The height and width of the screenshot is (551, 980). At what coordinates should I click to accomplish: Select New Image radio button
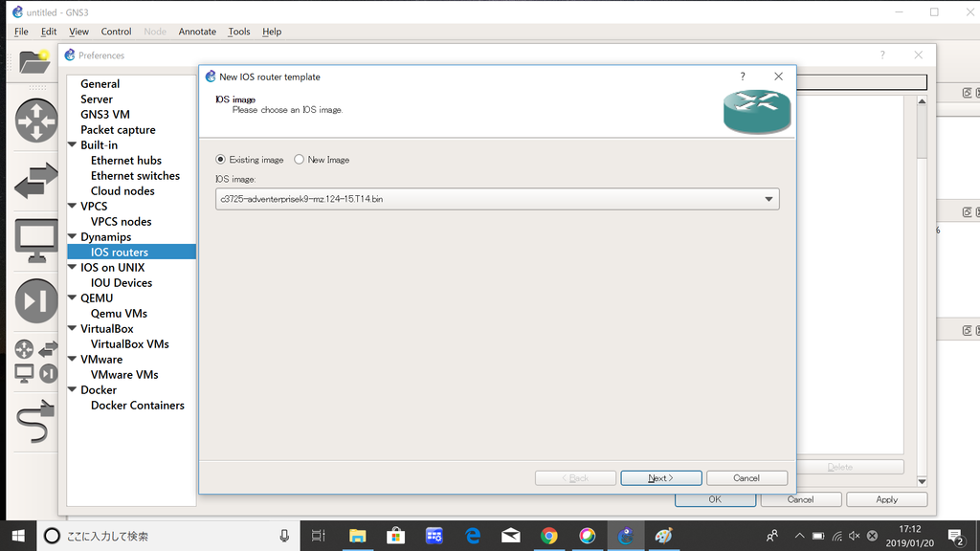coord(299,160)
